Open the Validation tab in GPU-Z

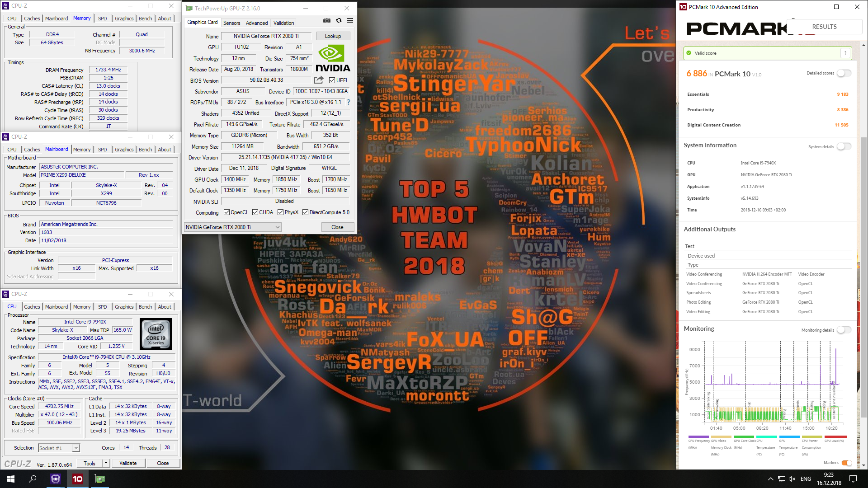coord(283,23)
